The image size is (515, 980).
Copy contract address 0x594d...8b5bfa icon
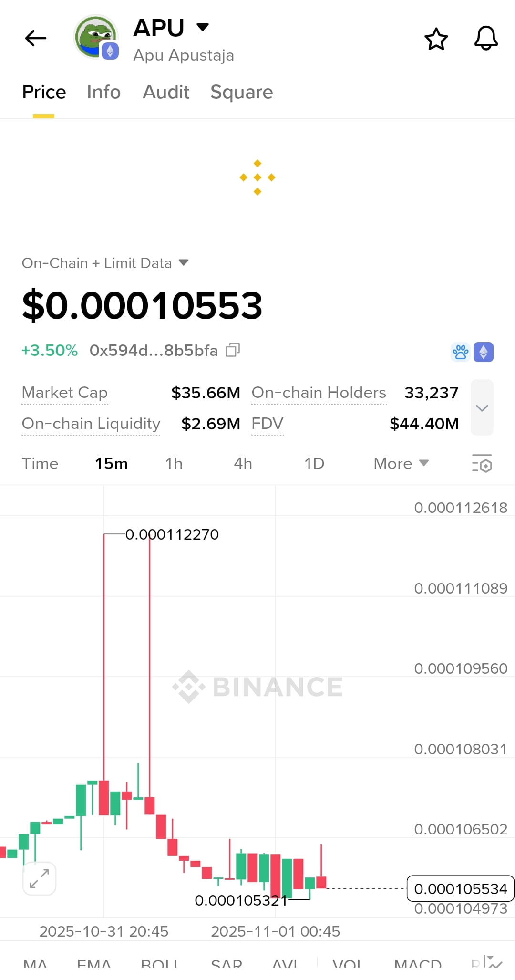coord(233,350)
